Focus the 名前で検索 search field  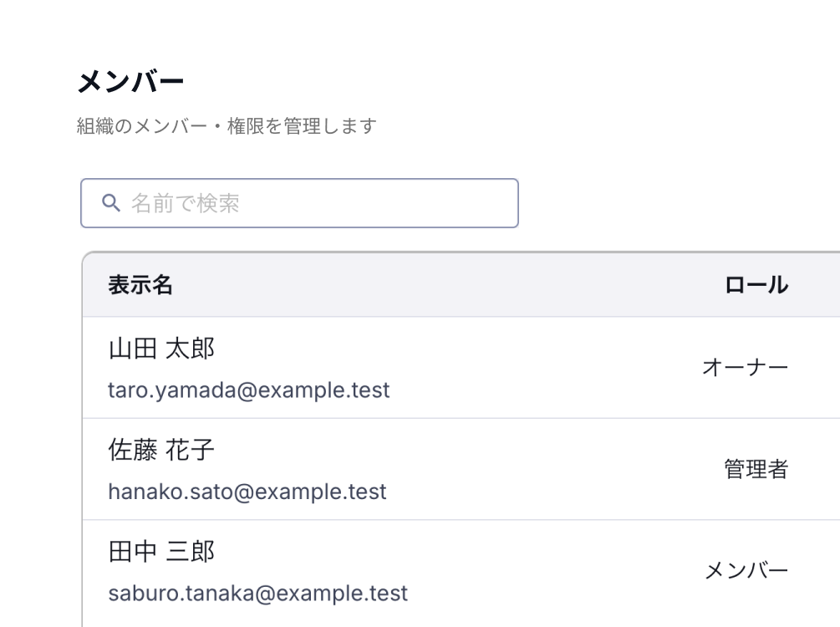pyautogui.click(x=299, y=203)
